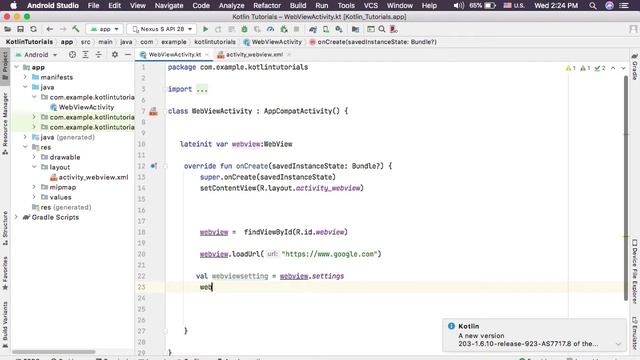The height and width of the screenshot is (360, 640).
Task: Select activity_webview.xml in project tree
Action: 89,177
